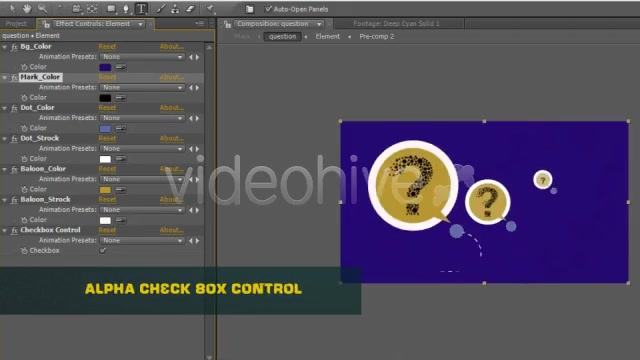Image resolution: width=640 pixels, height=360 pixels.
Task: Open Footage: Deep Cyan Solid 1 tab
Action: pos(396,24)
